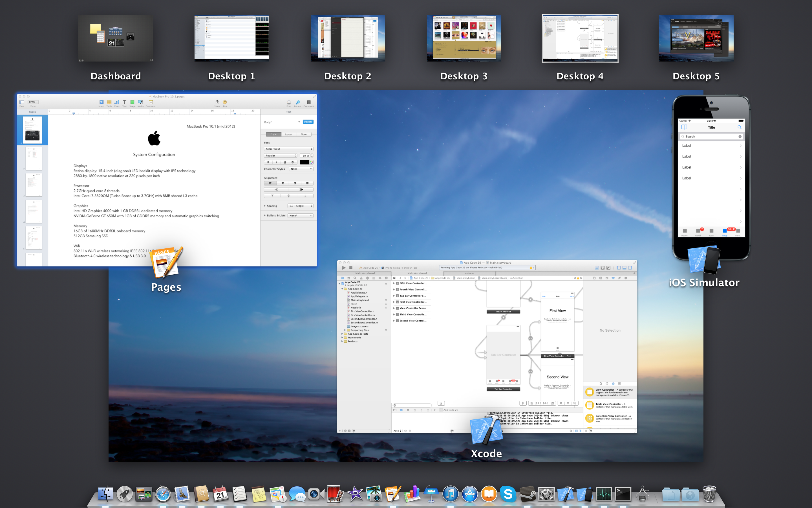Screen dimensions: 812x508
Task: Open the main.m tab in Xcode
Action: 469,273
